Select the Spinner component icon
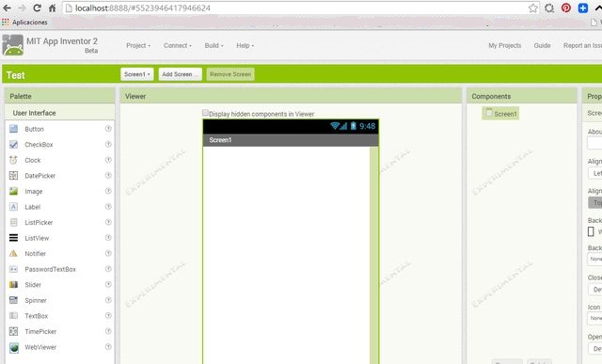602x364 pixels. click(13, 300)
